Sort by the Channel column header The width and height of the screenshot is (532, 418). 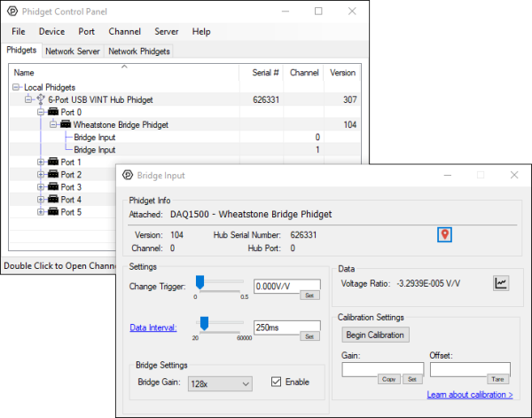pos(303,72)
